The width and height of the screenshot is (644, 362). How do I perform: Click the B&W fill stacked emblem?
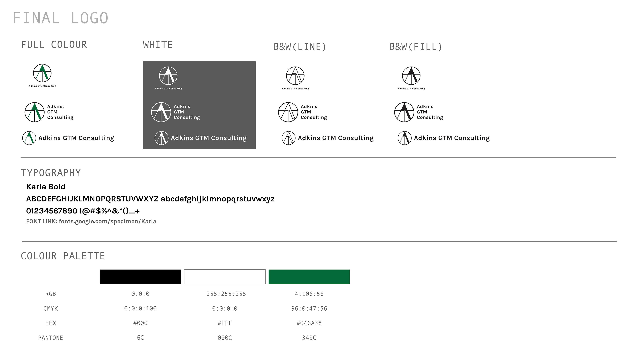pos(411,76)
